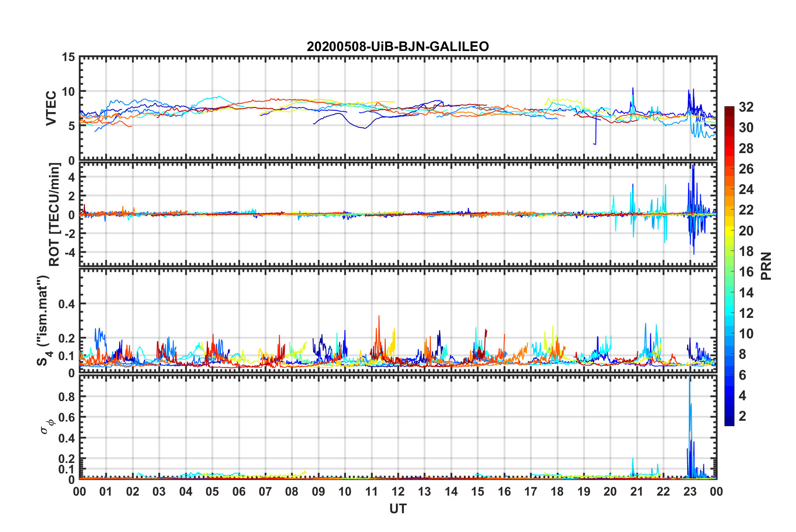The width and height of the screenshot is (796, 532).
Task: Click colorbar tick label 24
Action: pos(745,189)
